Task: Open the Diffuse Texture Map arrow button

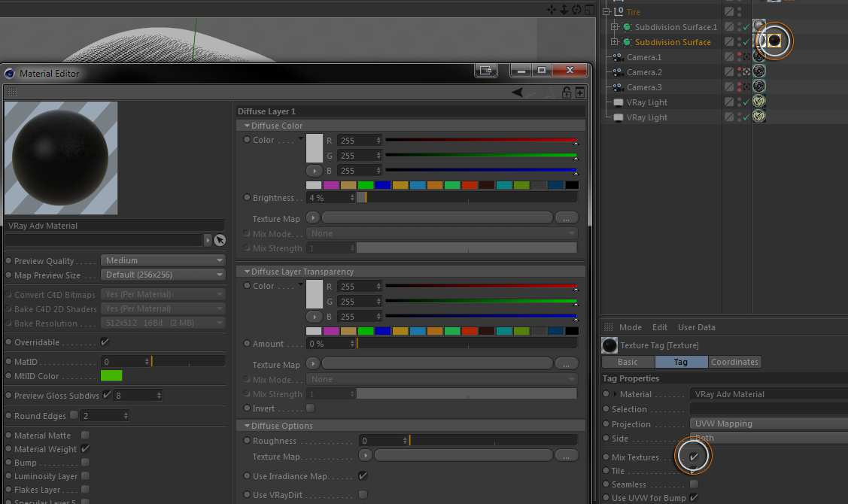Action: click(x=312, y=218)
